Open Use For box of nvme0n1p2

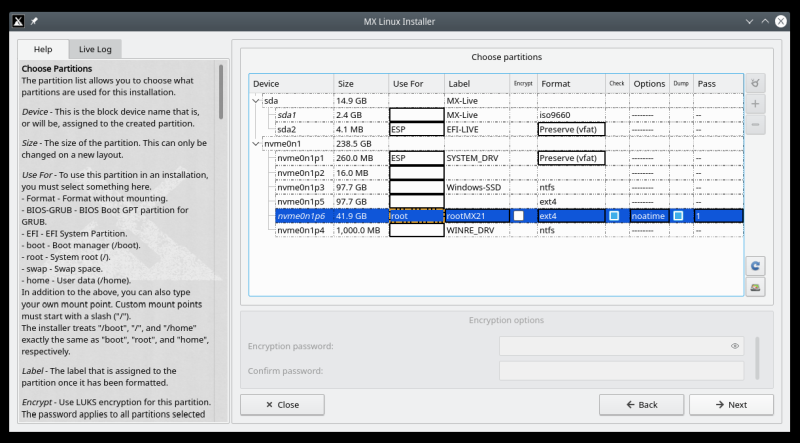pyautogui.click(x=417, y=173)
